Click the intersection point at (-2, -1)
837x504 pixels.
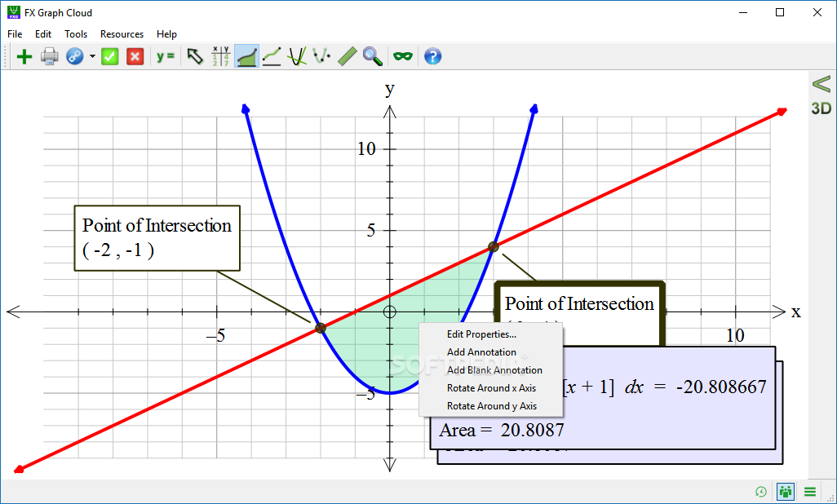tap(321, 328)
